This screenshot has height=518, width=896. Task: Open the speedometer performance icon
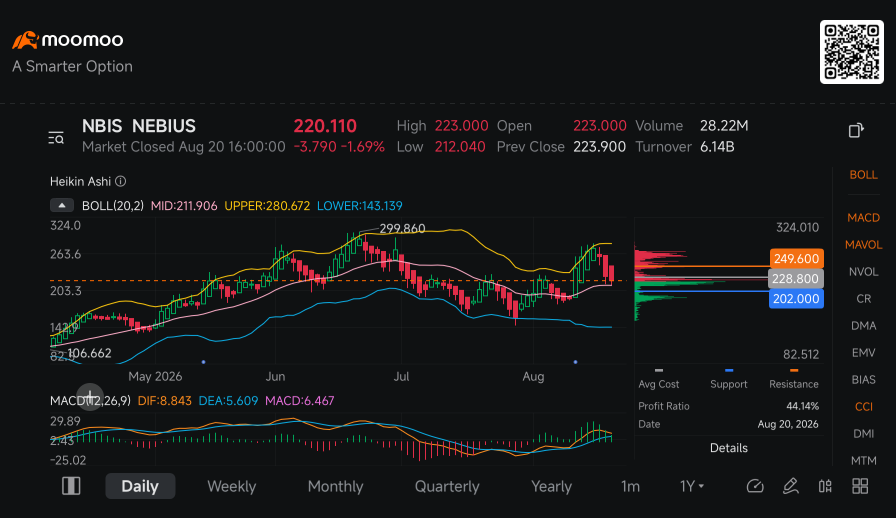point(755,486)
